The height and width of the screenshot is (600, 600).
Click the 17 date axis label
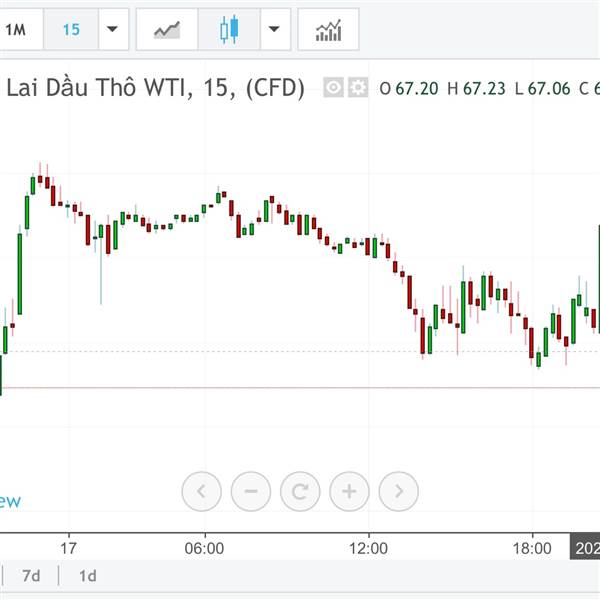[x=69, y=548]
